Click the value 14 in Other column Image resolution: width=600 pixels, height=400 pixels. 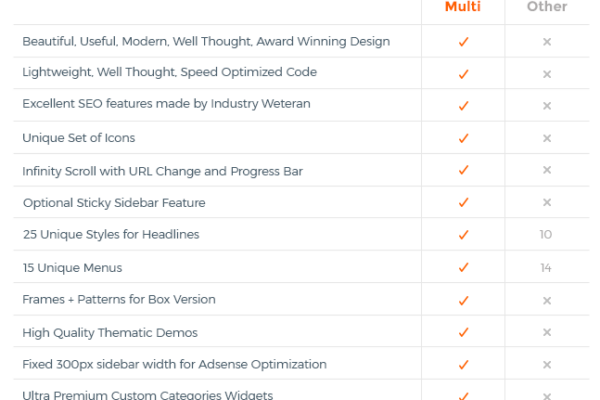pyautogui.click(x=546, y=268)
